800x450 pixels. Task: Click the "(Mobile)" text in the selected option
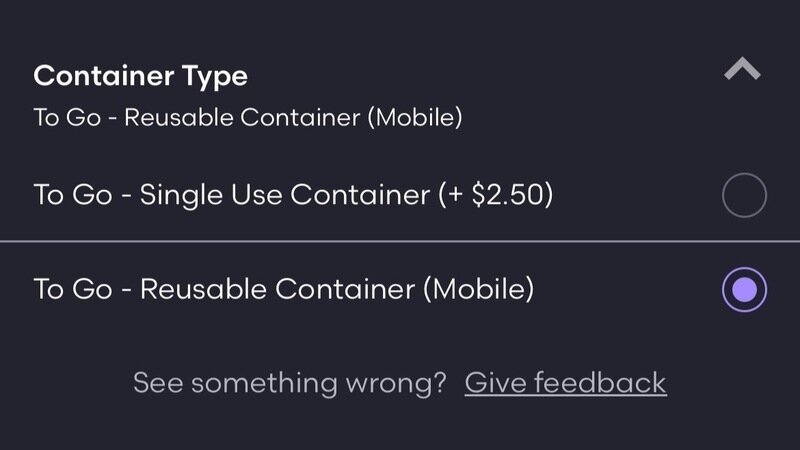pos(477,290)
